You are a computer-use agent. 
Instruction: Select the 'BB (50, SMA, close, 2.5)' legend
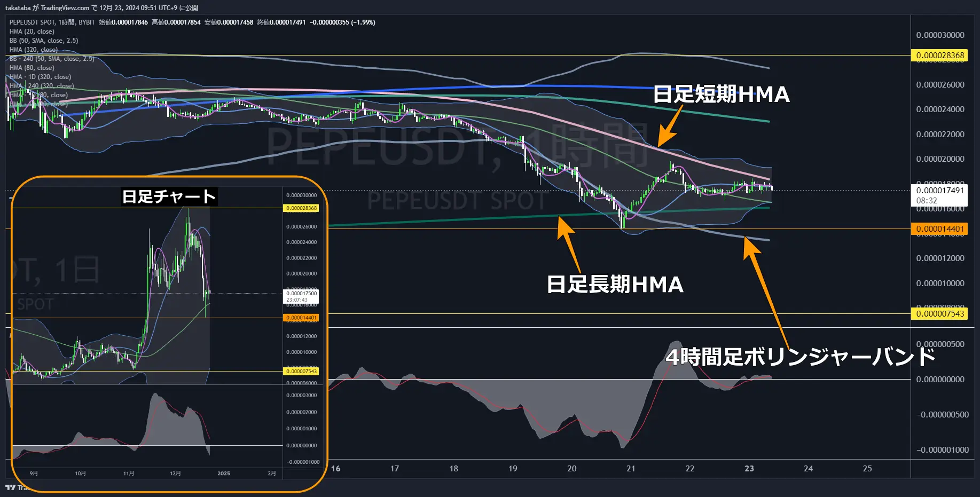coord(43,41)
